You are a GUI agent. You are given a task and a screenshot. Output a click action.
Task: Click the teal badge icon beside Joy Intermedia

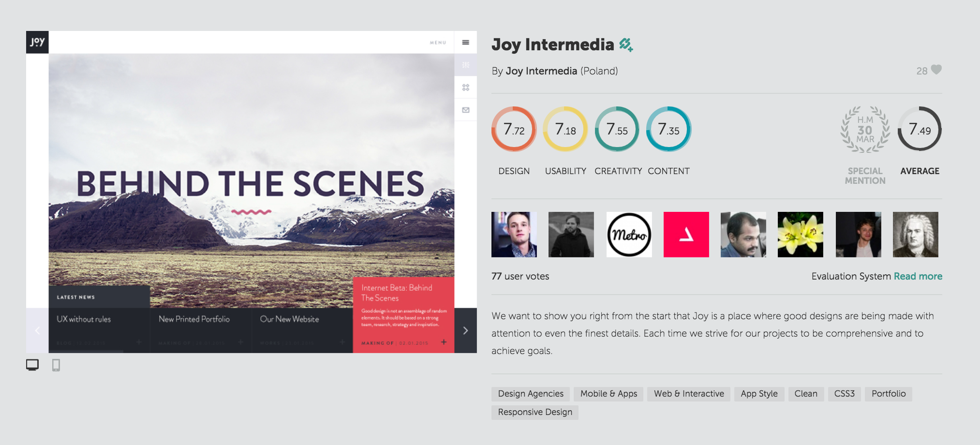coord(626,44)
